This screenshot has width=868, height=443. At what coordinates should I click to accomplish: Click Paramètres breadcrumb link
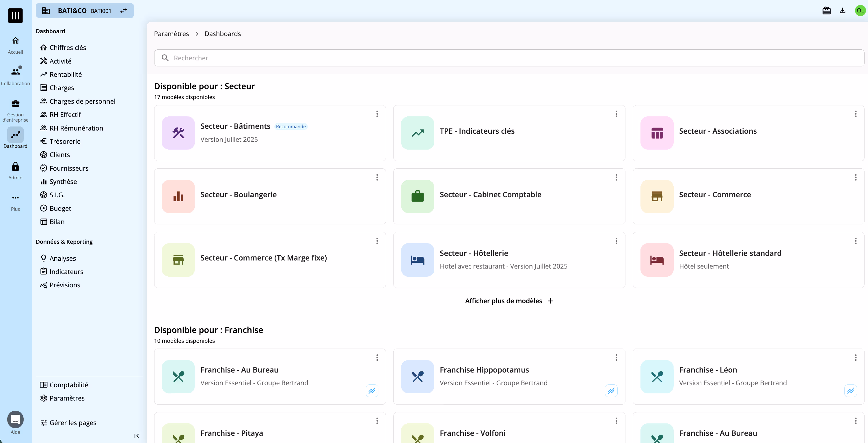pos(171,34)
